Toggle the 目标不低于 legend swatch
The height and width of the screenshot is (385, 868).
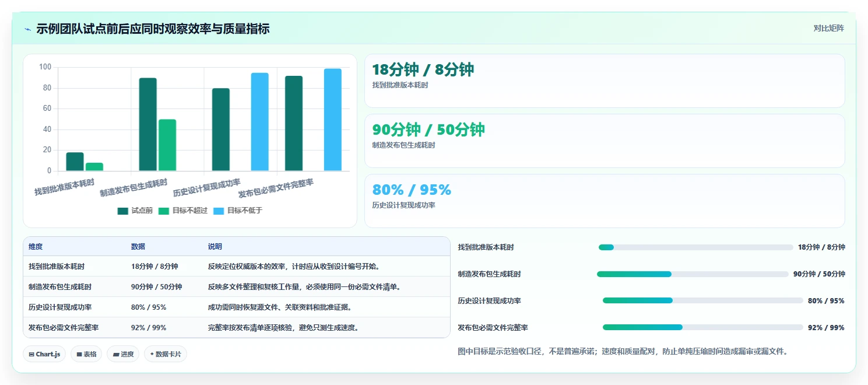[x=218, y=211]
